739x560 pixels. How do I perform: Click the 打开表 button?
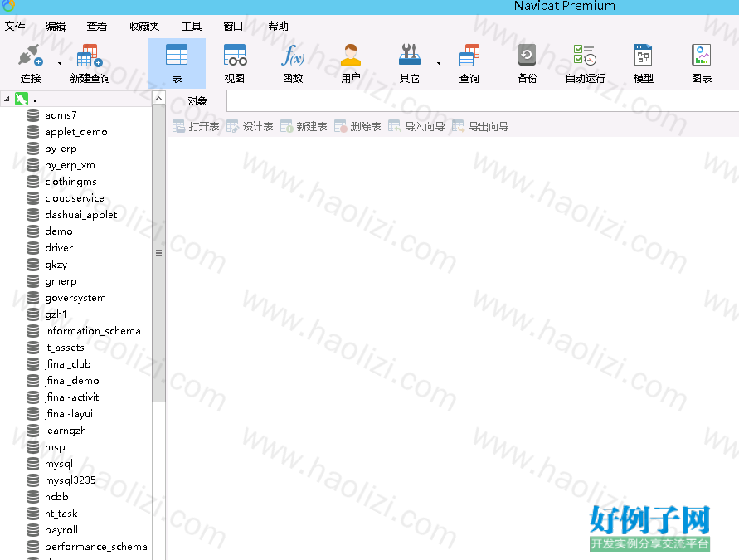196,126
